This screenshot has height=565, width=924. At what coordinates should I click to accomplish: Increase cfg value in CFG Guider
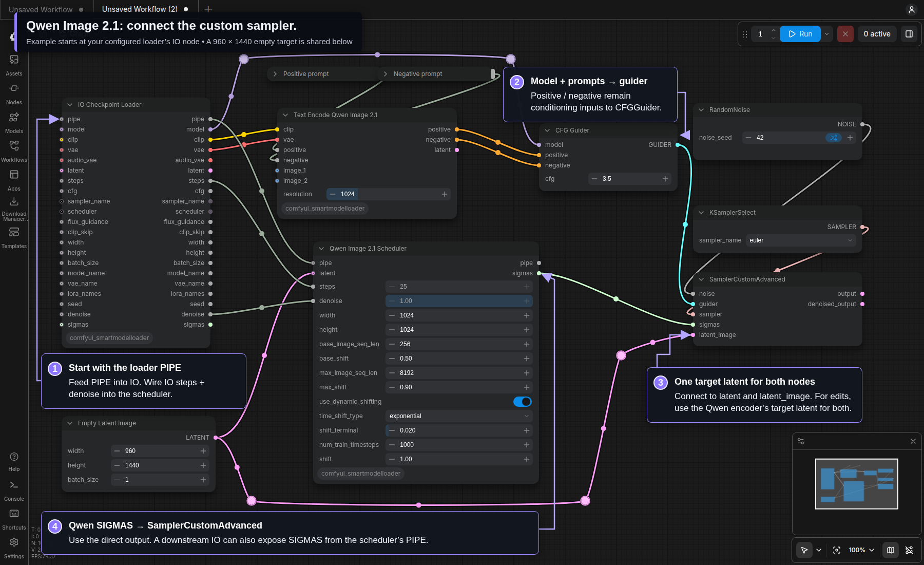(665, 179)
